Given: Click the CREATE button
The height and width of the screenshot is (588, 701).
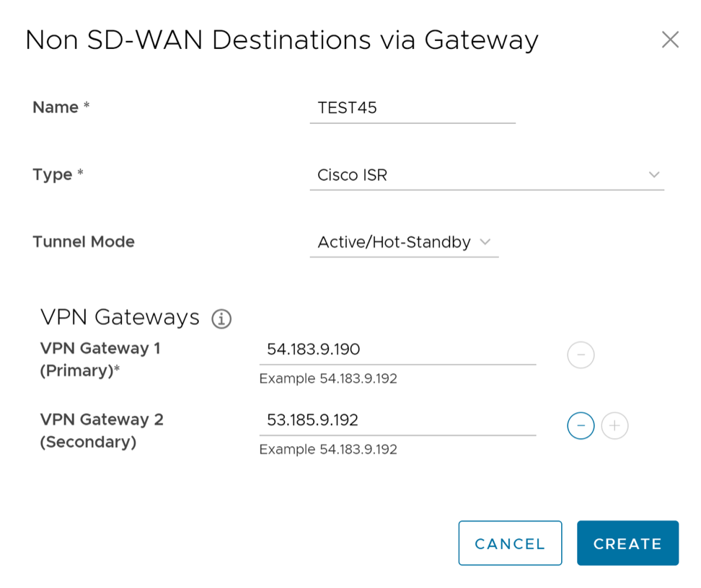Looking at the screenshot, I should pyautogui.click(x=627, y=543).
